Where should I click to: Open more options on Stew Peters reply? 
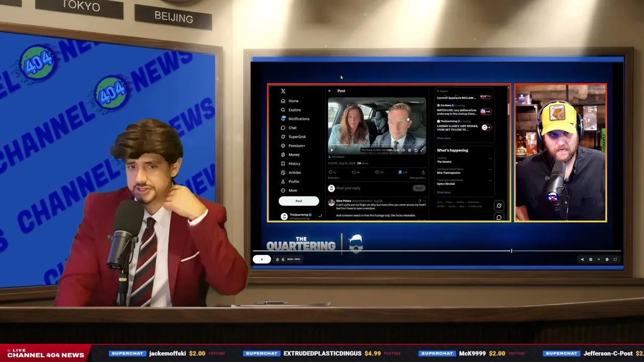(x=424, y=201)
